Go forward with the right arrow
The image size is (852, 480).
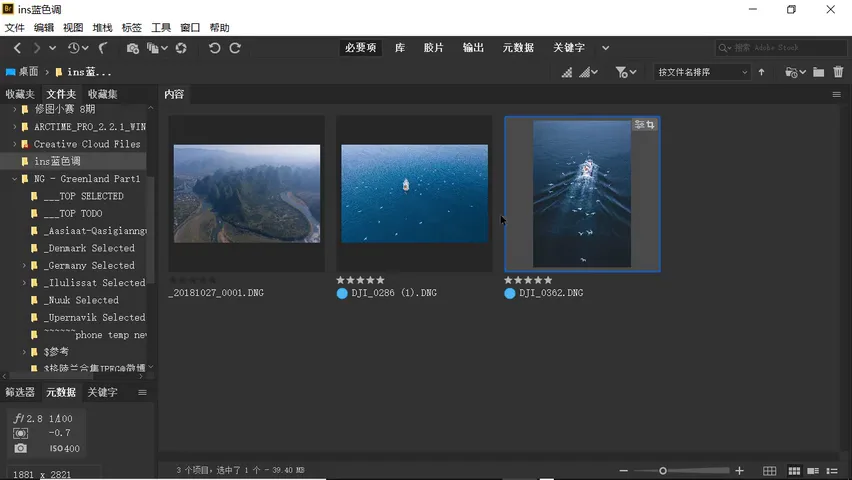coord(36,48)
